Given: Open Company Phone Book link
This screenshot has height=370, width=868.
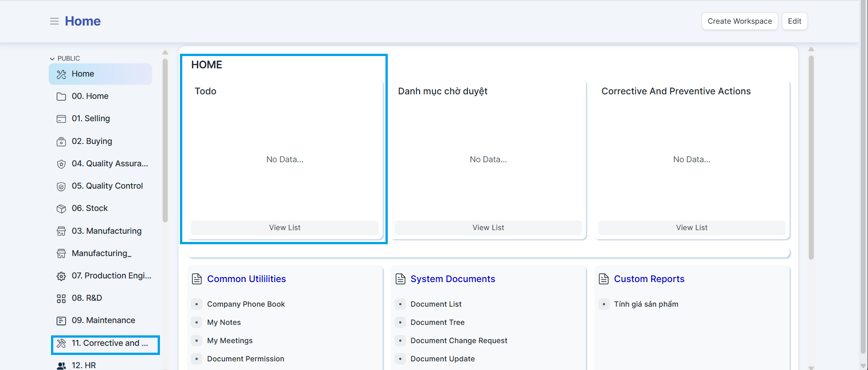Looking at the screenshot, I should (246, 304).
